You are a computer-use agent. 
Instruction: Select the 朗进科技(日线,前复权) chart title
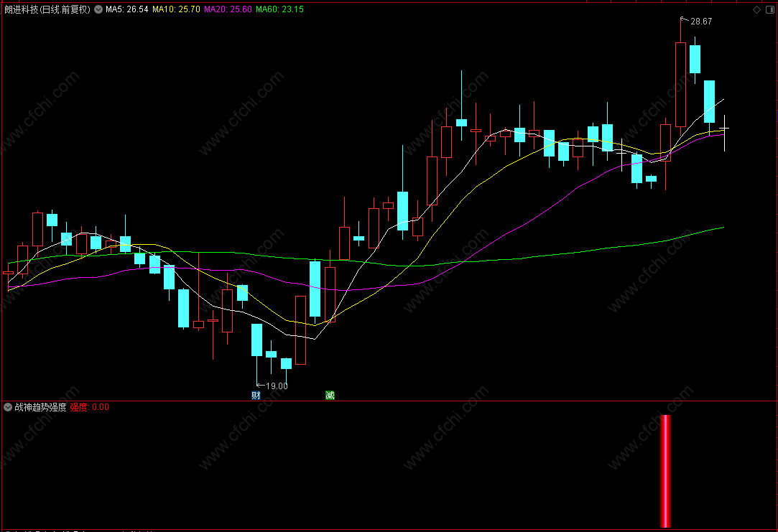(47, 9)
